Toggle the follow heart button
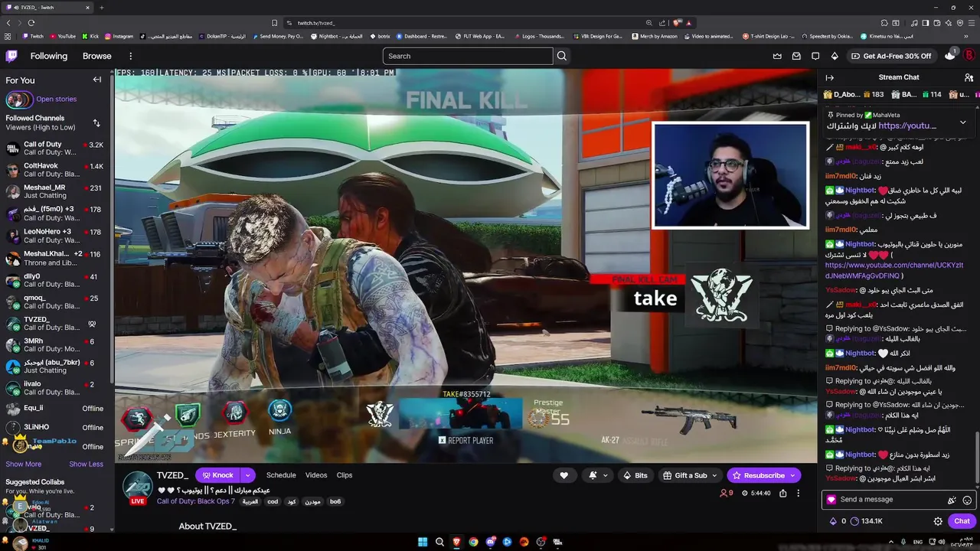Viewport: 980px width, 551px height. (x=564, y=475)
